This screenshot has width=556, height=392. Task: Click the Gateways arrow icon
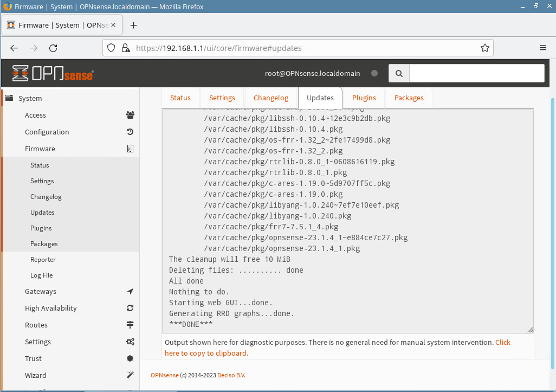coord(130,291)
